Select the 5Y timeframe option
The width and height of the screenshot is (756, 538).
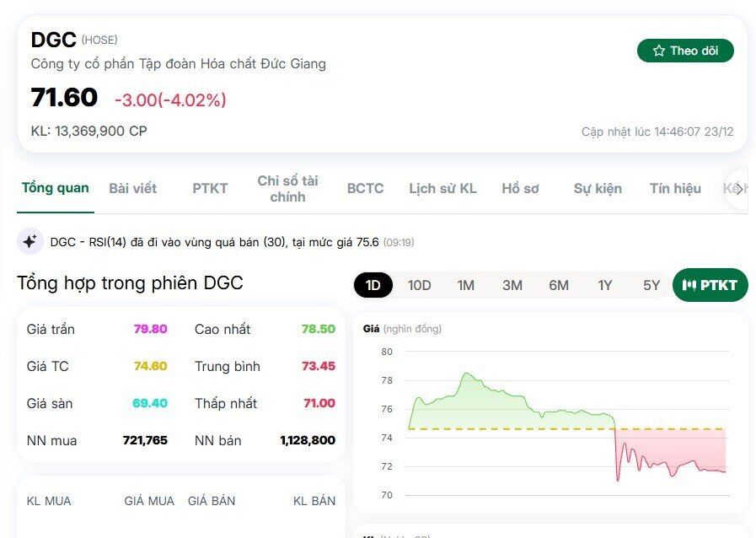(651, 285)
